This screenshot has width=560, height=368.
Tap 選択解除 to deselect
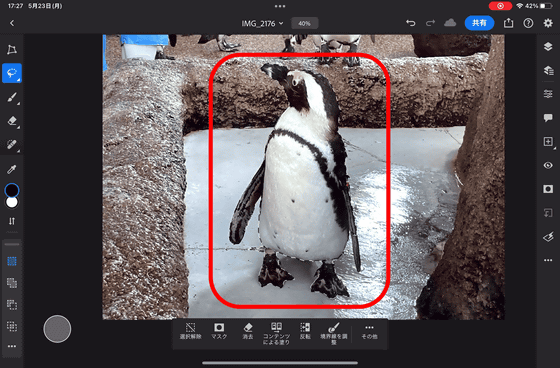pyautogui.click(x=190, y=331)
